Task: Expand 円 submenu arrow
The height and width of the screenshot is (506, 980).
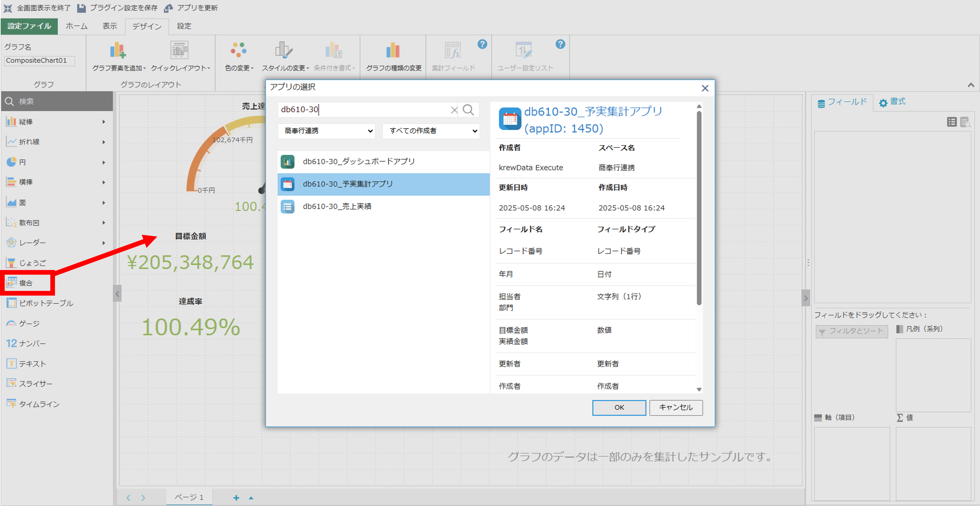Action: [x=103, y=162]
